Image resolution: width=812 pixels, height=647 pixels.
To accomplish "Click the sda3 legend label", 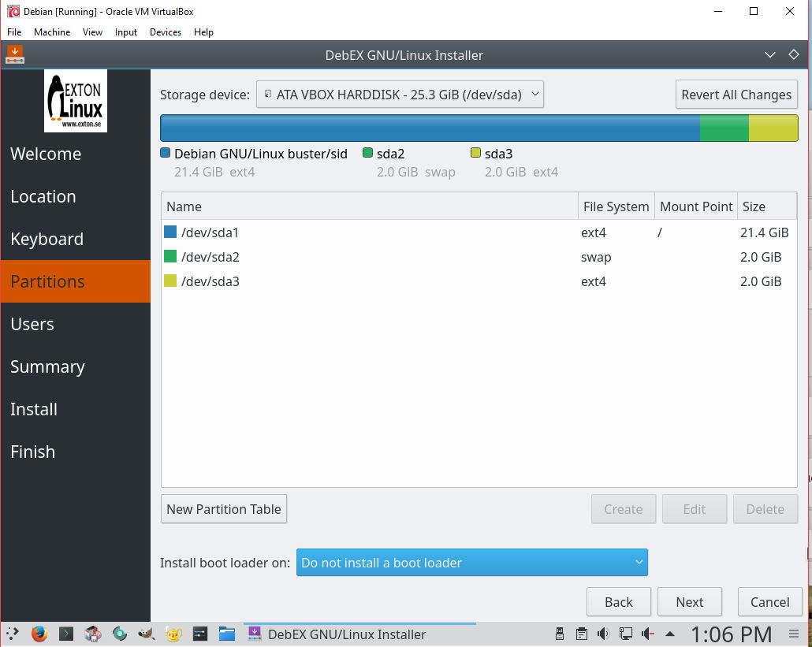I will tap(498, 154).
